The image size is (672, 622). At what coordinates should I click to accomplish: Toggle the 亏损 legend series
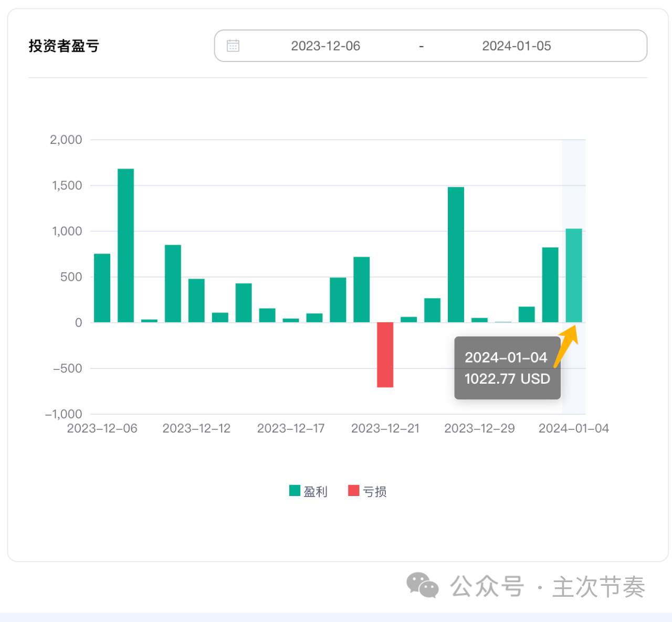pyautogui.click(x=367, y=491)
